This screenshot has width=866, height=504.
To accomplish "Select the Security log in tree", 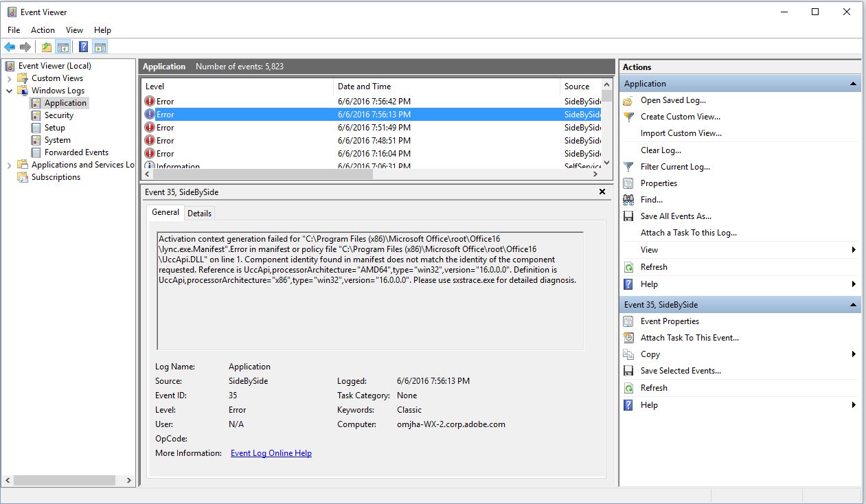I will tap(59, 115).
